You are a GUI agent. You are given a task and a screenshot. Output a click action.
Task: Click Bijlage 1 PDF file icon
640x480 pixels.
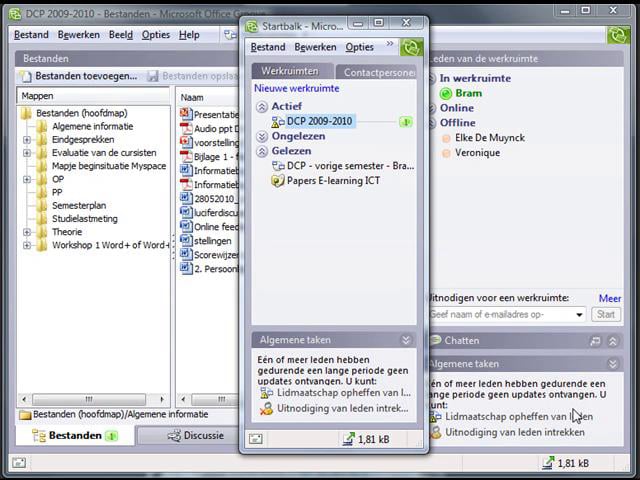186,156
